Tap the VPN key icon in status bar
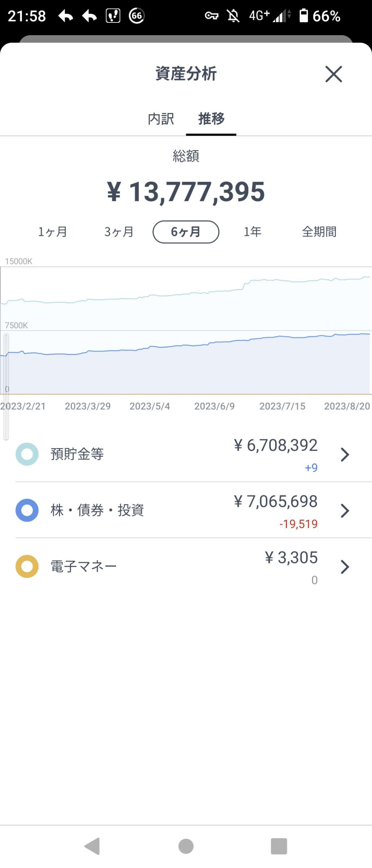Image resolution: width=372 pixels, height=868 pixels. [211, 16]
